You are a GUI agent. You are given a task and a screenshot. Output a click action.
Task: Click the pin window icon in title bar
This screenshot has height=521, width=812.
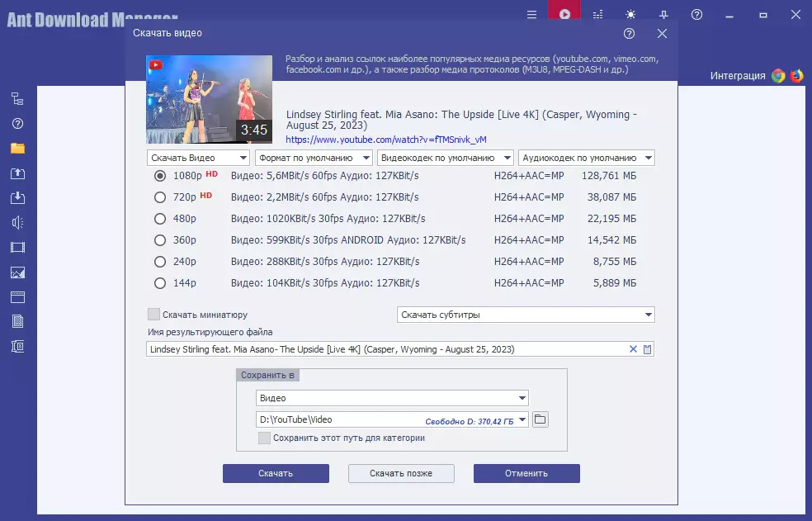point(664,14)
